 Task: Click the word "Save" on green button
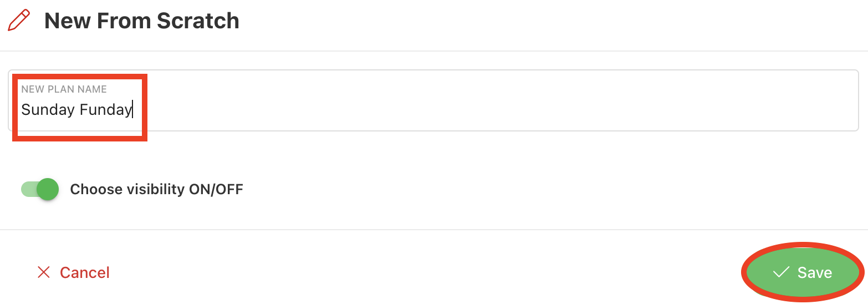pyautogui.click(x=815, y=272)
